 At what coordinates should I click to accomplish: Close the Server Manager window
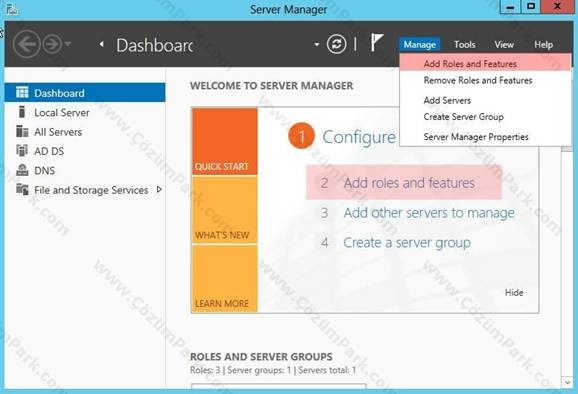point(557,7)
